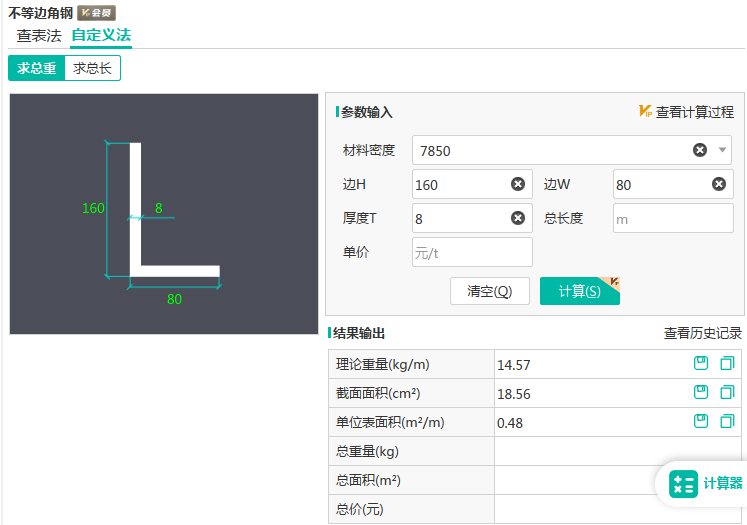747x525 pixels.
Task: Click the VIP icon beside 查看计算过程
Action: tap(645, 111)
